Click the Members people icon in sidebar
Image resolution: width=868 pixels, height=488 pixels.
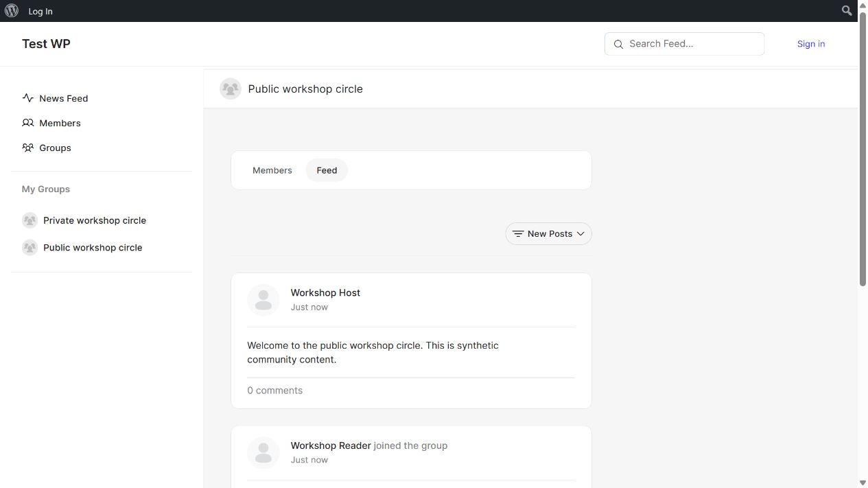pos(28,123)
